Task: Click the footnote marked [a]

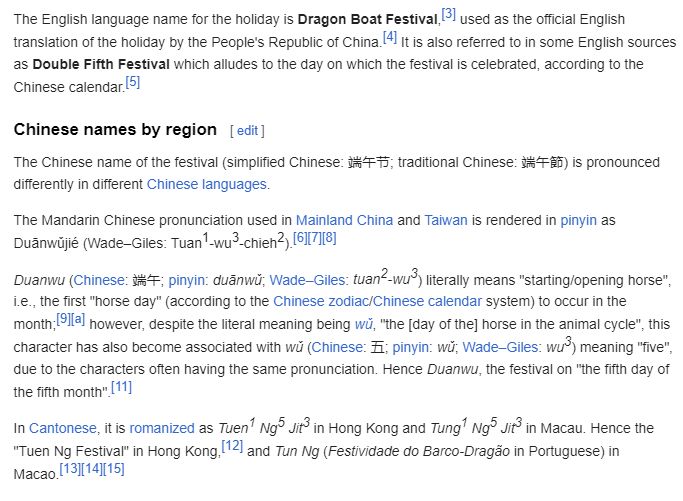Action: click(78, 318)
